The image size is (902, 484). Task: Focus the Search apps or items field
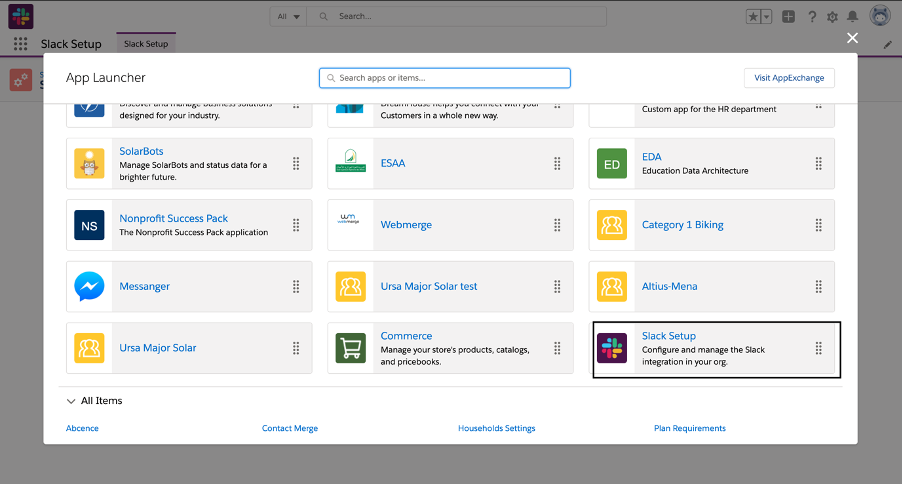click(445, 78)
